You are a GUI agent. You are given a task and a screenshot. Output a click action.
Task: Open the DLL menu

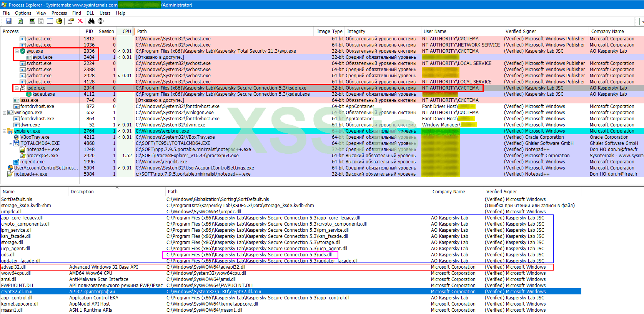pyautogui.click(x=90, y=13)
